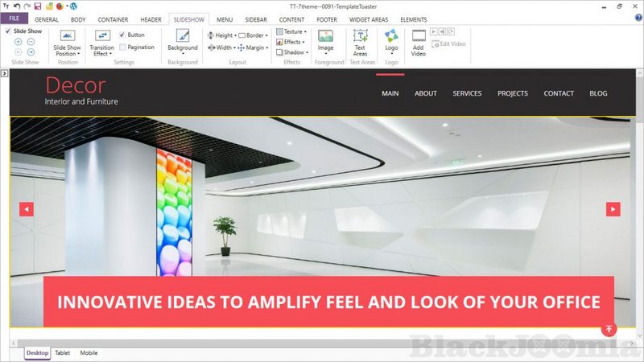Switch to Tablet preview mode

click(x=62, y=352)
